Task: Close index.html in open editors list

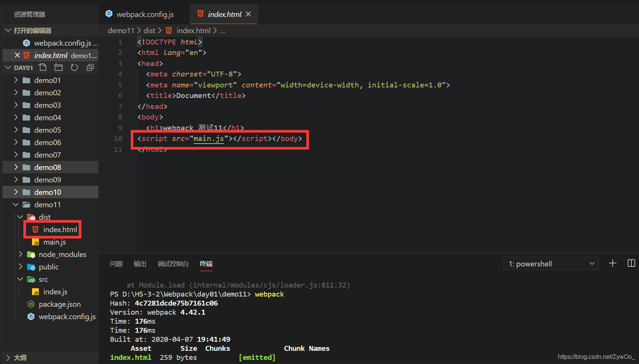Action: 17,55
